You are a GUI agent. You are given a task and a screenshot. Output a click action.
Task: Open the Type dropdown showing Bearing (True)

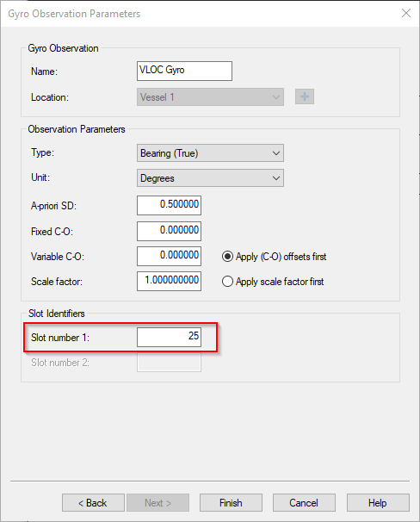[210, 153]
